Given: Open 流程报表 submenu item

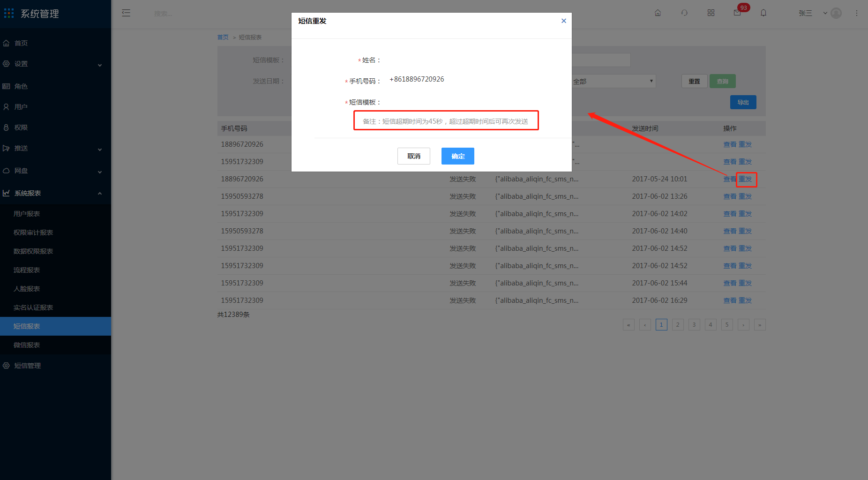Looking at the screenshot, I should pos(55,270).
